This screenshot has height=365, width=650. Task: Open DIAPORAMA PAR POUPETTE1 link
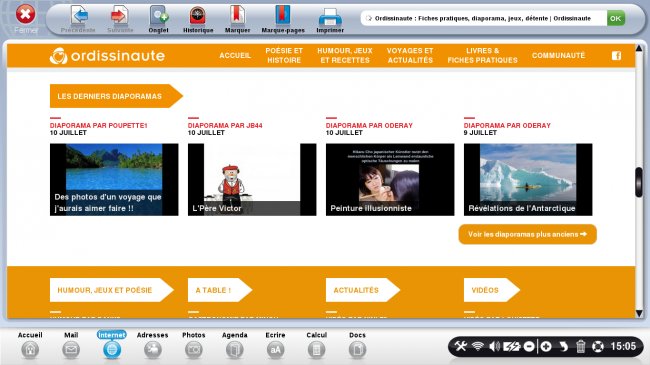(x=99, y=125)
